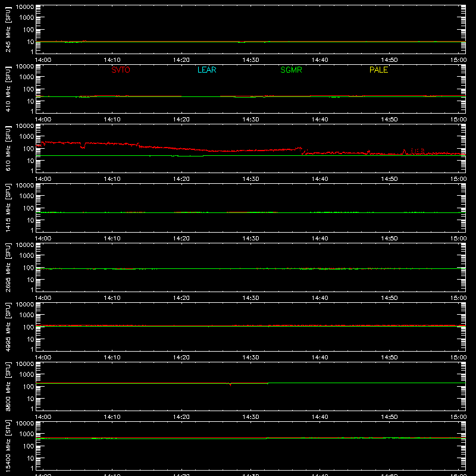Click the 14:30 label under 245 MHz panel
This screenshot has height=476, width=476.
tap(250, 60)
